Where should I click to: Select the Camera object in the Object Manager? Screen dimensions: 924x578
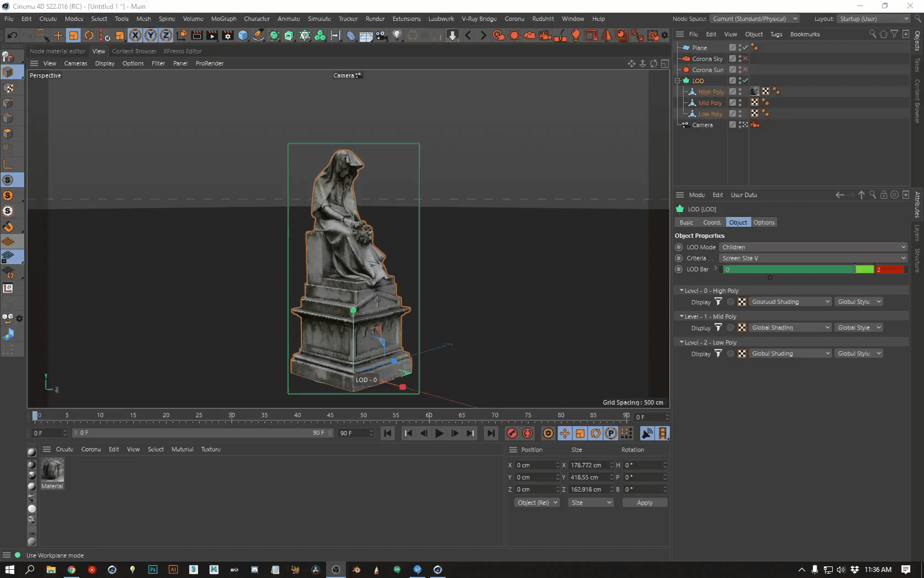click(x=702, y=125)
